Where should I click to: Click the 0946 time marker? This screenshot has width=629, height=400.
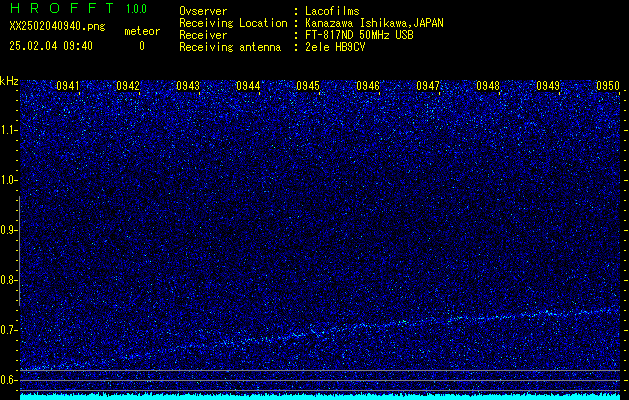[x=368, y=86]
